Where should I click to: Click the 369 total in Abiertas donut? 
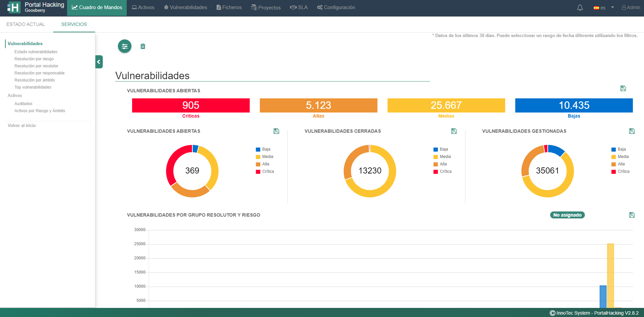click(x=192, y=170)
